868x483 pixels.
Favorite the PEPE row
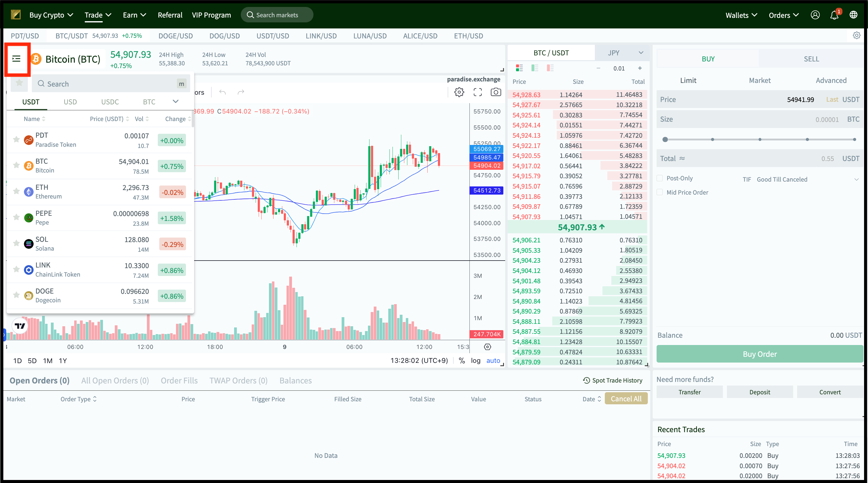(x=16, y=217)
